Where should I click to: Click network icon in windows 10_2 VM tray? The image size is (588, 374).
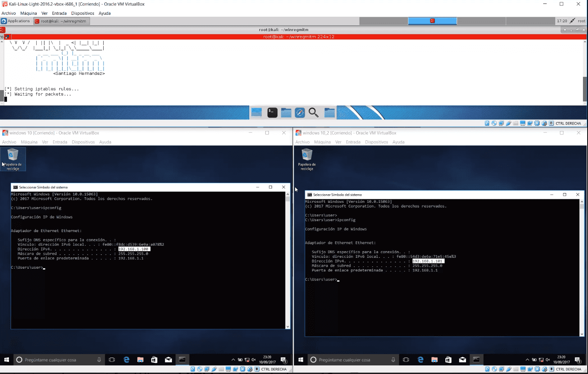(541, 360)
